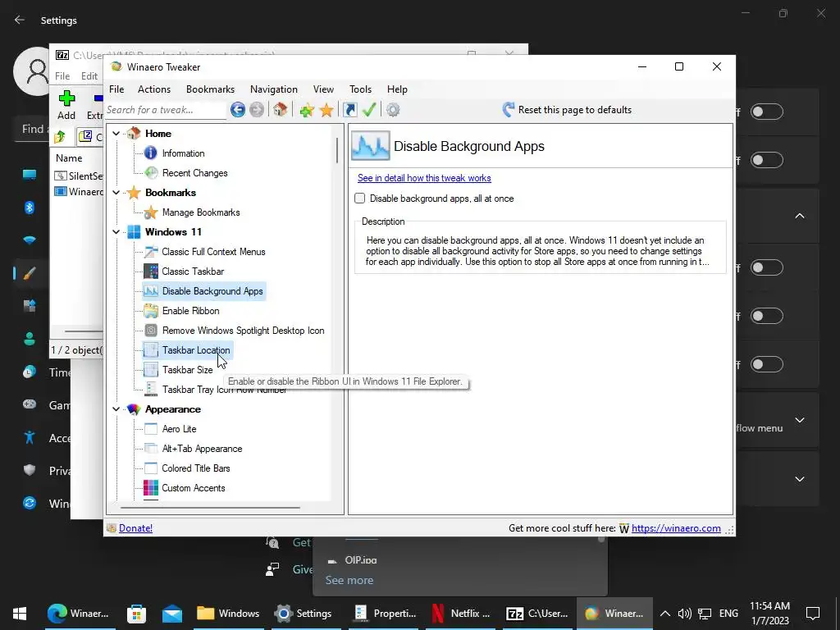840x630 pixels.
Task: Open the File menu in Winaero Tweaker
Action: [116, 89]
